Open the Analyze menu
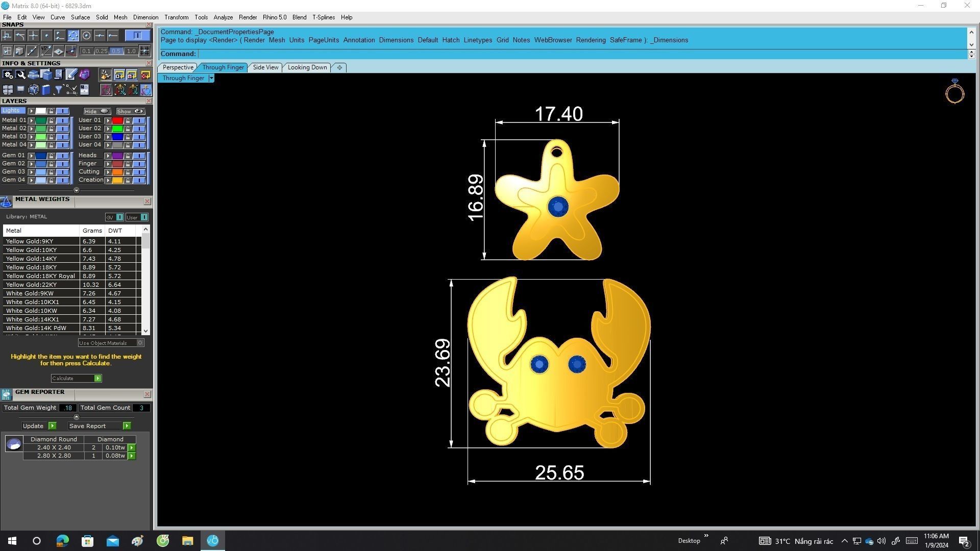The image size is (980, 551). coord(223,17)
